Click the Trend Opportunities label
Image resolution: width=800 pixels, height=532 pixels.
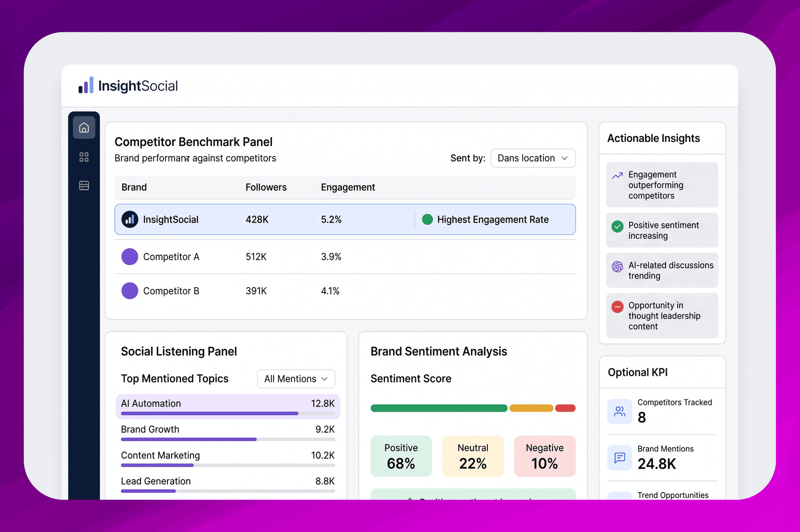click(673, 495)
